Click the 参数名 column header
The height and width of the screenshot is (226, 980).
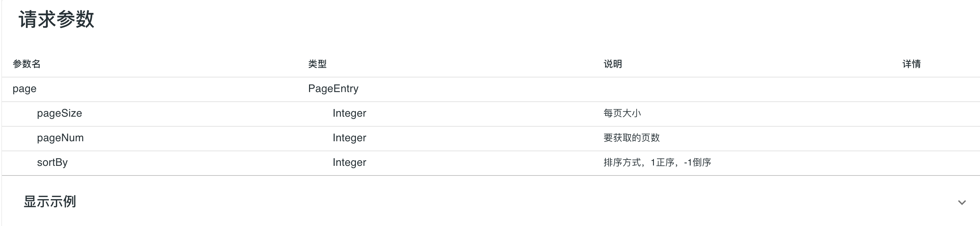point(27,64)
